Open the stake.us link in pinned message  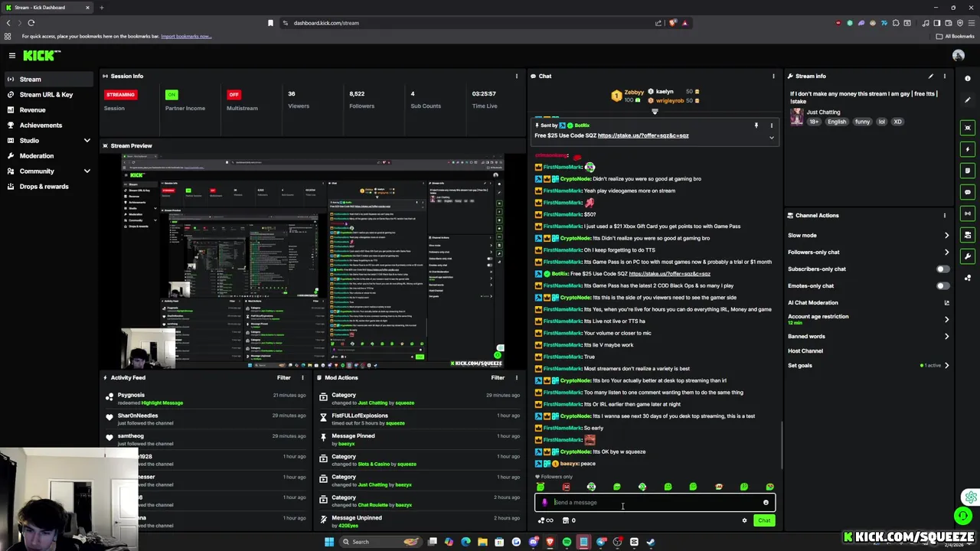(643, 135)
